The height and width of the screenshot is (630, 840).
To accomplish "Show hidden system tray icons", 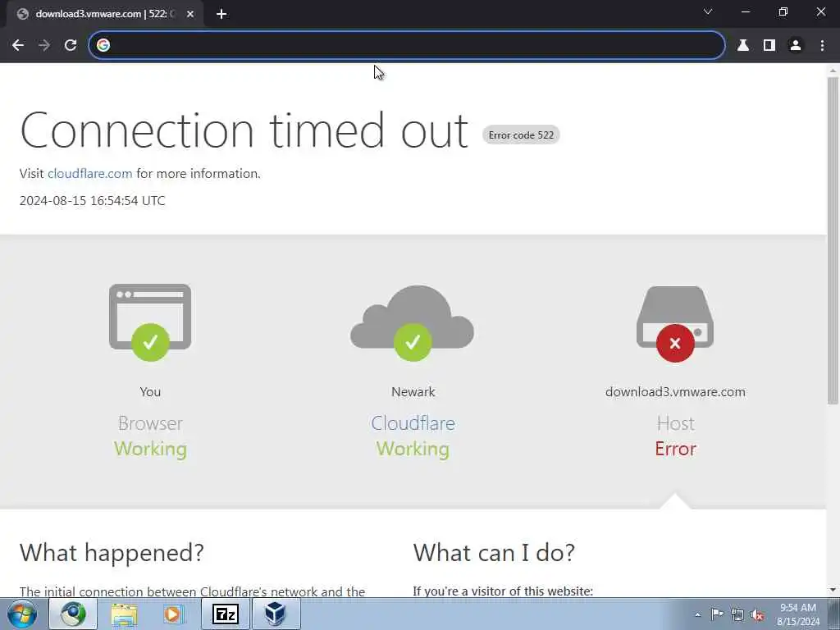I will click(697, 614).
